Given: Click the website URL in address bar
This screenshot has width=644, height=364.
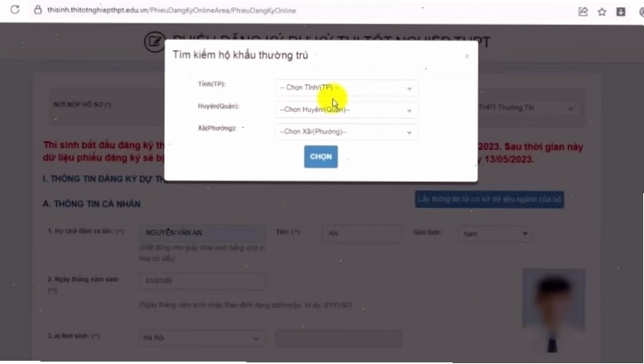Looking at the screenshot, I should click(x=171, y=11).
